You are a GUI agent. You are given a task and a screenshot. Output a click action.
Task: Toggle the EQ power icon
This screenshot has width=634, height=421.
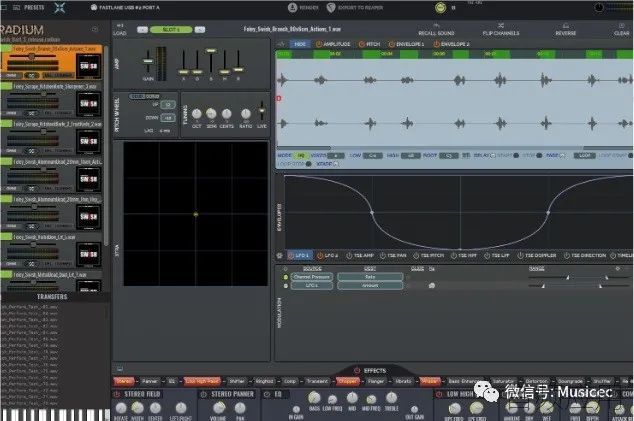point(267,394)
